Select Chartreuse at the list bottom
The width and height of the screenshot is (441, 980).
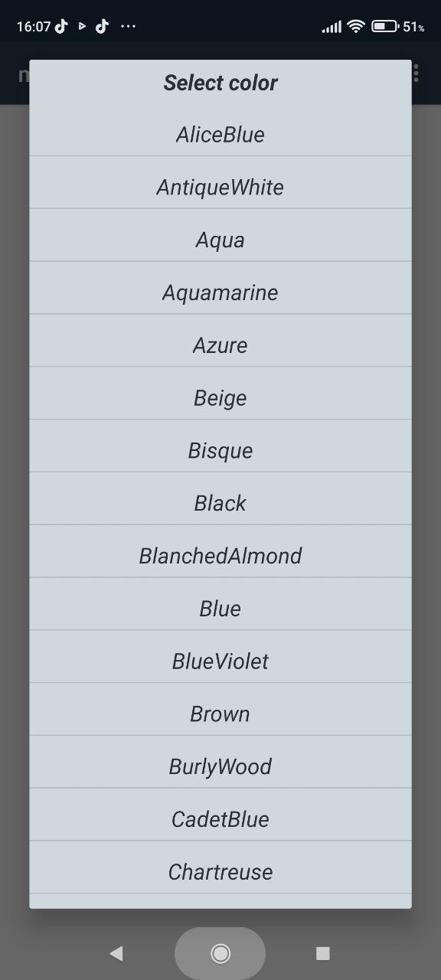point(220,872)
